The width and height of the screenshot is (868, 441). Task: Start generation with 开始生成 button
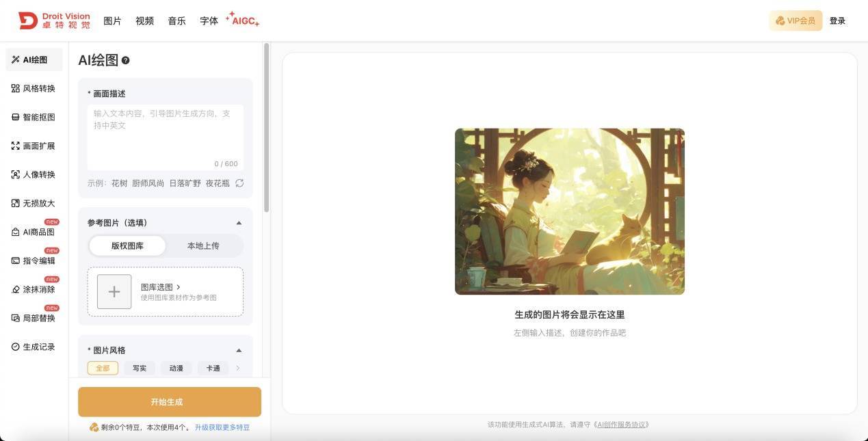[170, 402]
